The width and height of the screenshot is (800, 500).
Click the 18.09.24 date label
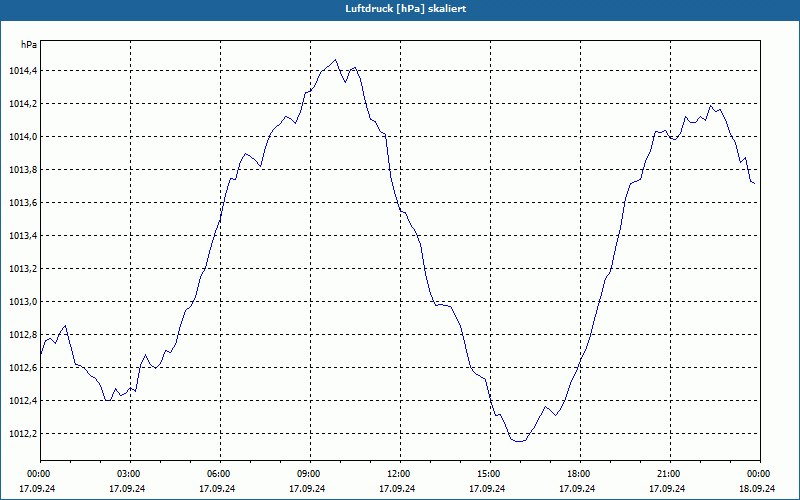click(757, 488)
